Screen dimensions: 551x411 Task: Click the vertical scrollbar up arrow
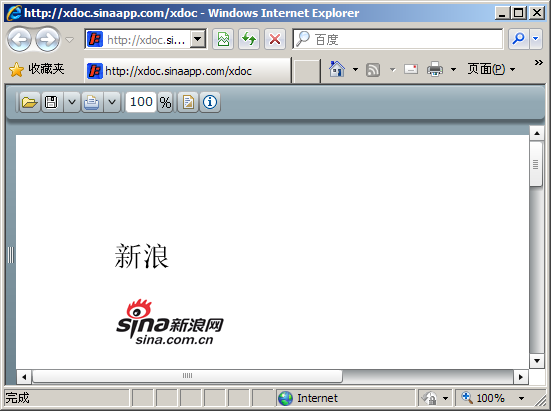tap(537, 133)
